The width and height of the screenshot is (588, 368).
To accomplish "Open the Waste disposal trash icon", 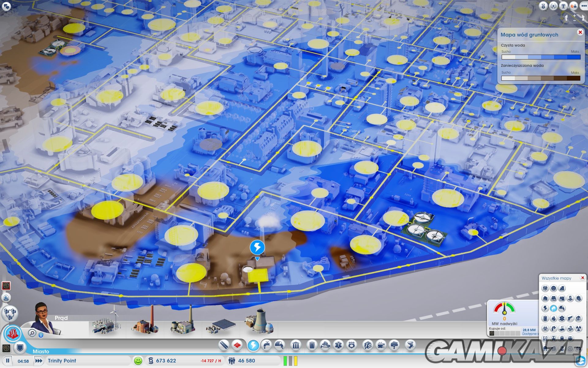I will pyautogui.click(x=312, y=345).
